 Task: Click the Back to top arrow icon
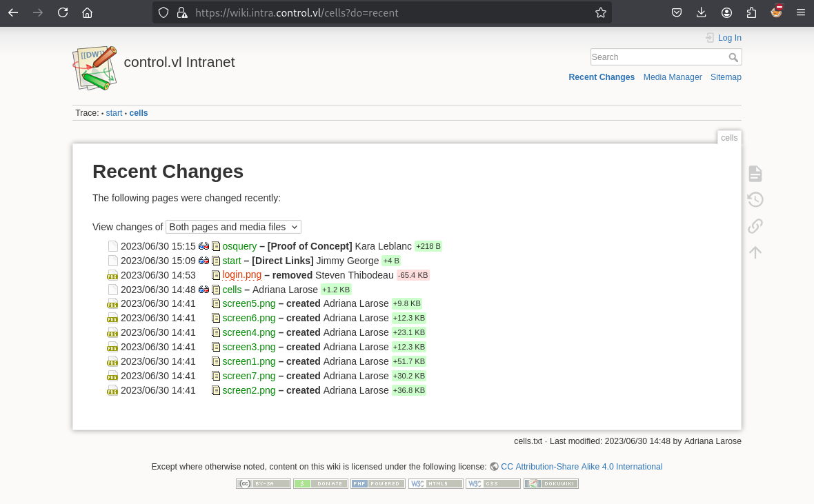coord(755,253)
